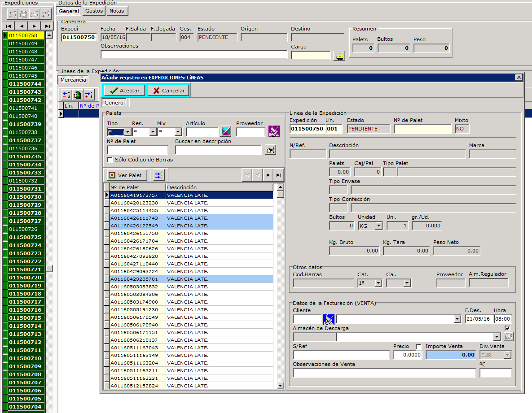
Task: Jump to last expedition in Expediciones navigator
Action: click(x=47, y=26)
